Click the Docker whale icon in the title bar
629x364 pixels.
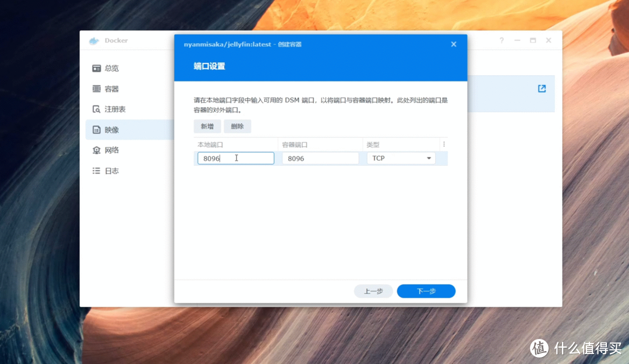coord(94,40)
